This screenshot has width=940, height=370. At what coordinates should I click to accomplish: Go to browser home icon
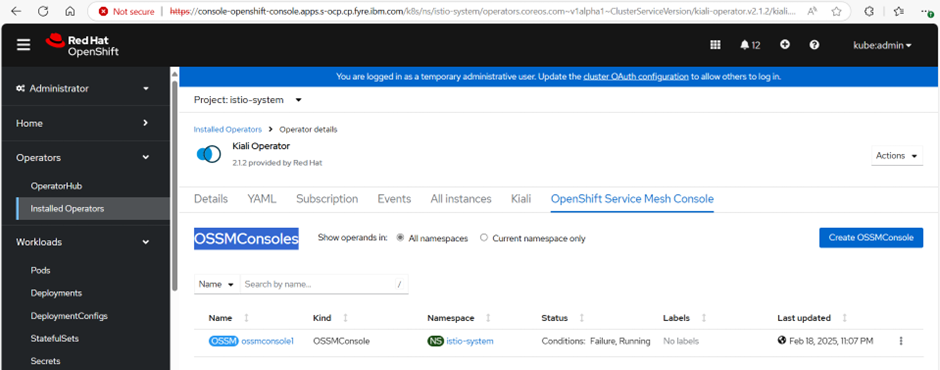click(70, 11)
